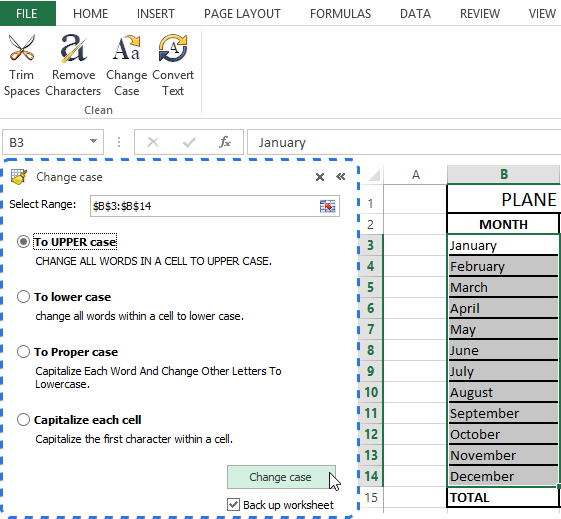Open the REVIEW tab
Viewport: 561px width, 519px height.
480,14
